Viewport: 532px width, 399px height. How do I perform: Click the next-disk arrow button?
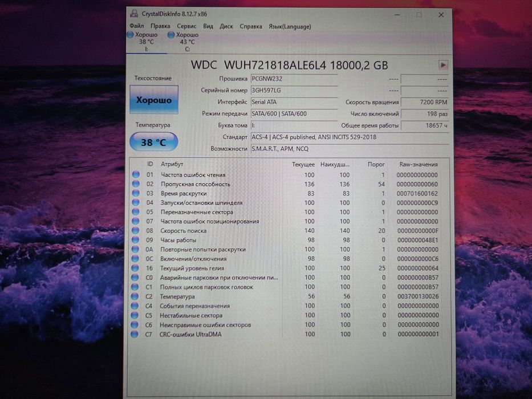point(443,65)
